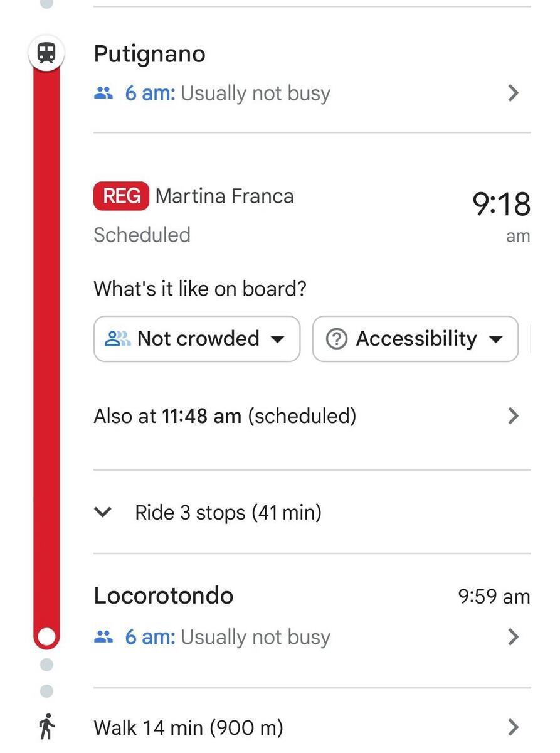
Task: Tap the question mark icon in Accessibility chip
Action: point(337,339)
